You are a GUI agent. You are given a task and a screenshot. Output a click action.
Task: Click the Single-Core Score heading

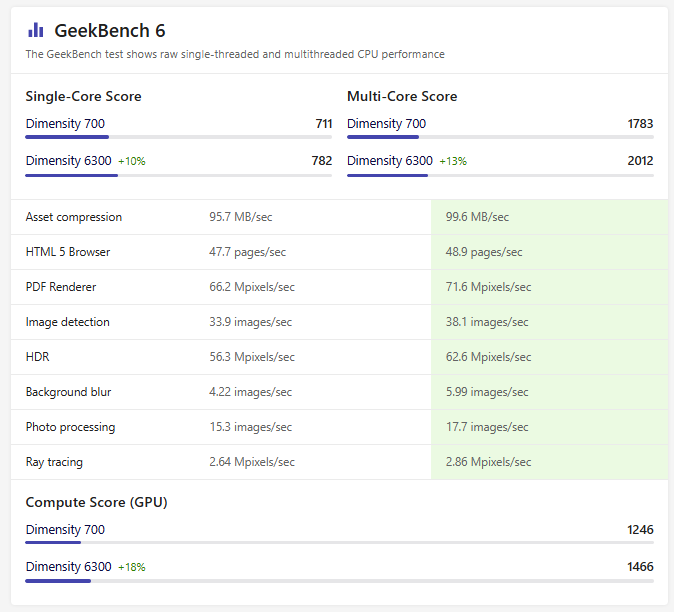[83, 96]
